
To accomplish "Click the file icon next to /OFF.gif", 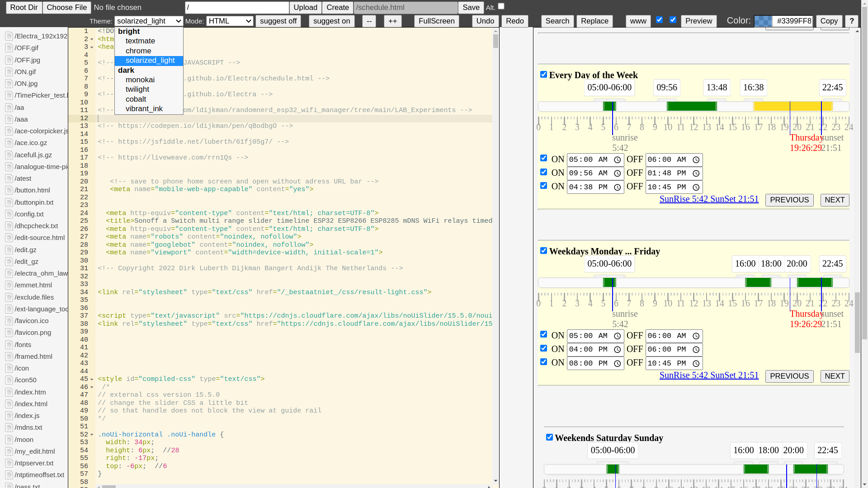I will (9, 48).
